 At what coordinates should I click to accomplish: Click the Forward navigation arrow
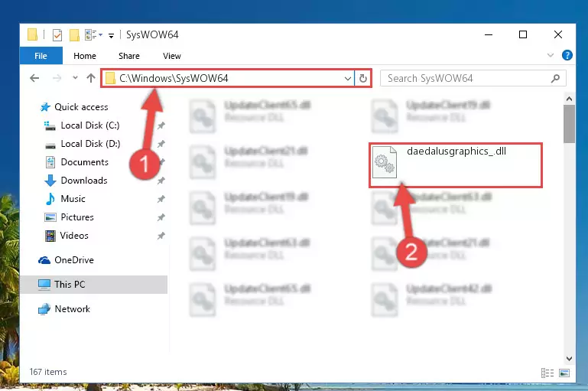pos(57,78)
